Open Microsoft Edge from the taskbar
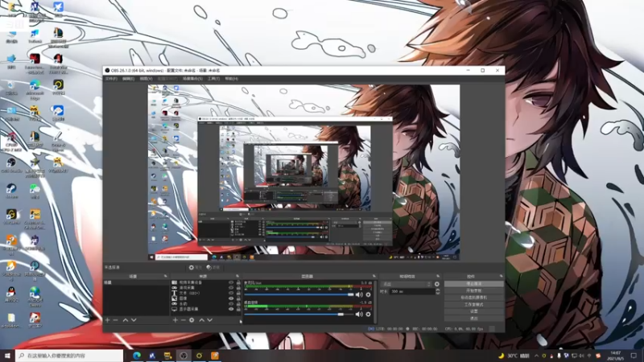Viewport: 644px width, 362px height. (x=137, y=356)
